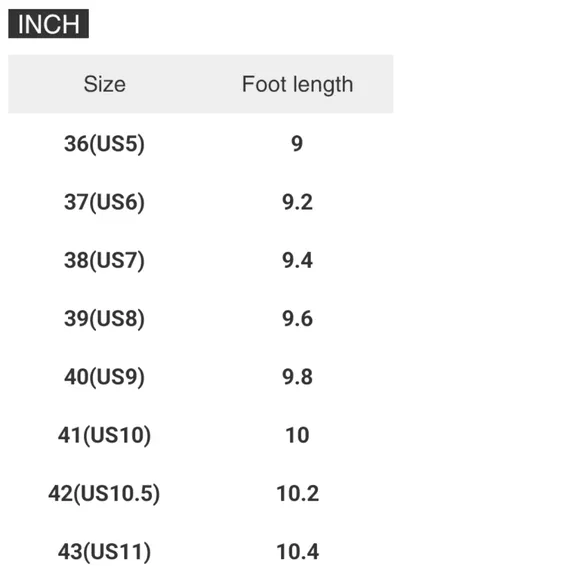
Task: Click the foot length value 9.2
Action: tap(297, 202)
